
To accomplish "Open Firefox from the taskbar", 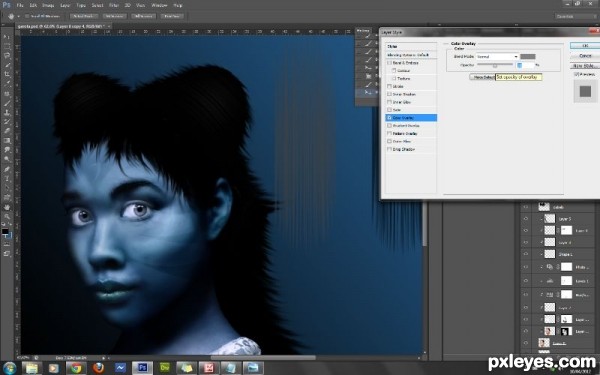I will (x=98, y=368).
